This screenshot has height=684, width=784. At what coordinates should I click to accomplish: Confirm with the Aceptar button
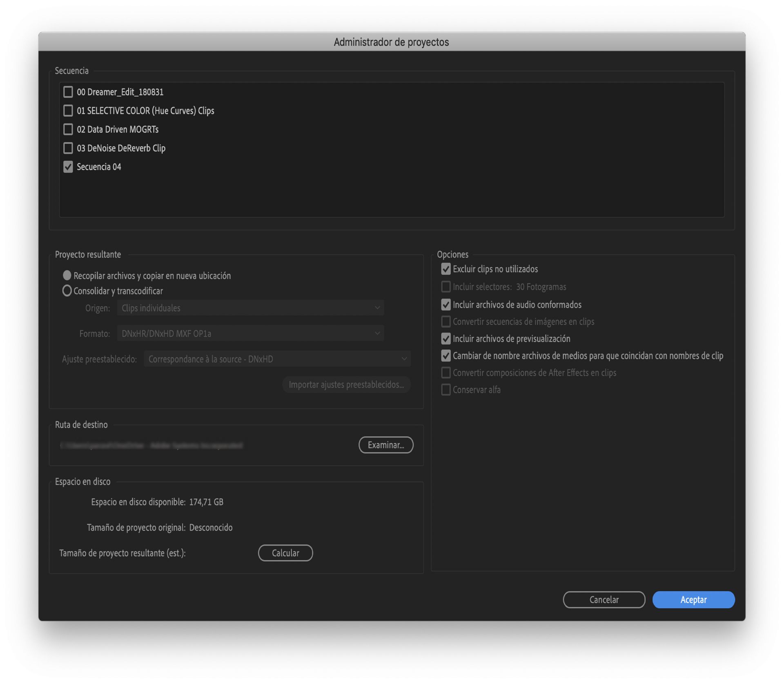pyautogui.click(x=693, y=600)
